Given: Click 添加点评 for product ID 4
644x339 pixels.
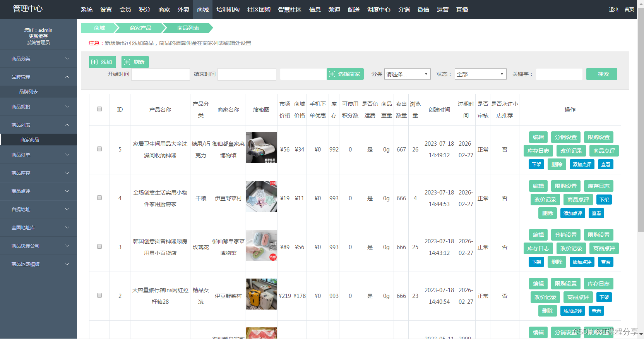Looking at the screenshot, I should click(573, 213).
